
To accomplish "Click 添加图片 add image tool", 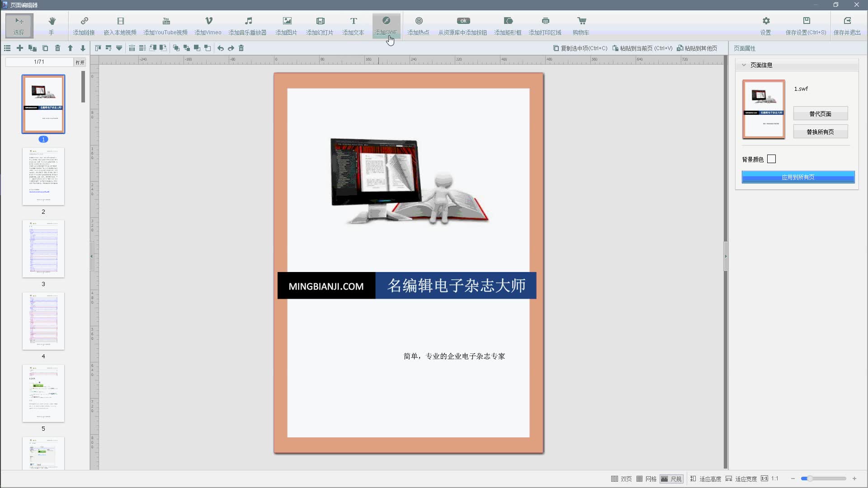I will 287,26.
